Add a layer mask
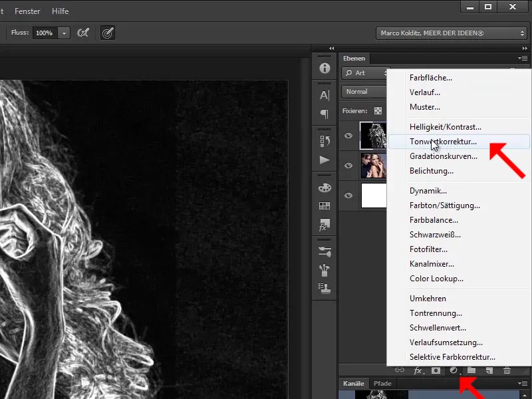 (436, 370)
